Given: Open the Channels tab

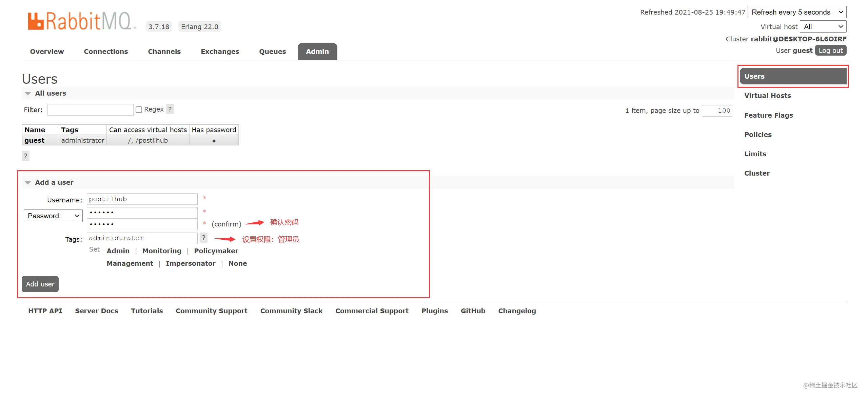Looking at the screenshot, I should point(164,52).
